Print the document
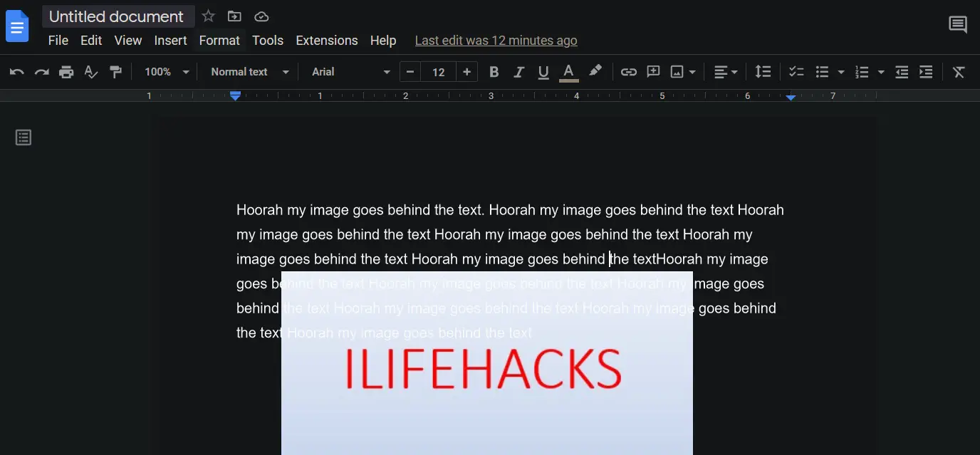This screenshot has width=980, height=455. [66, 72]
